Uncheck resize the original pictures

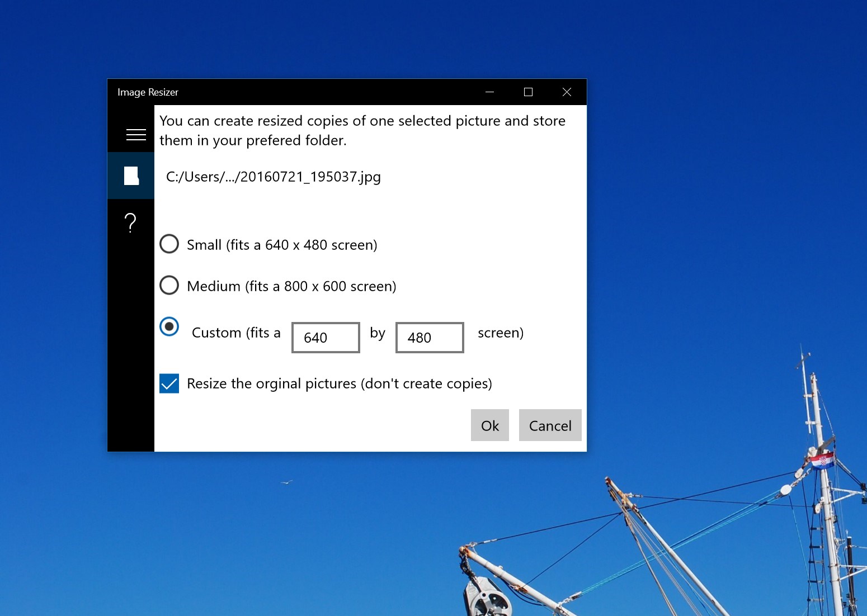pyautogui.click(x=169, y=383)
